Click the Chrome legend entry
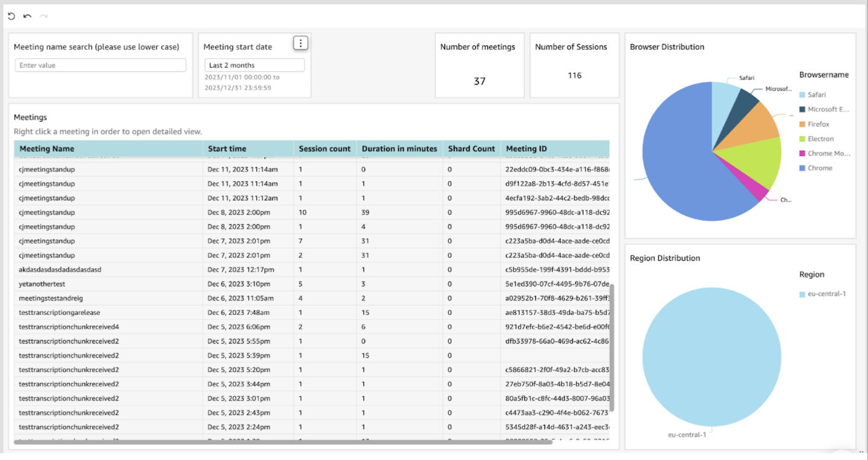The height and width of the screenshot is (460, 868). point(819,168)
